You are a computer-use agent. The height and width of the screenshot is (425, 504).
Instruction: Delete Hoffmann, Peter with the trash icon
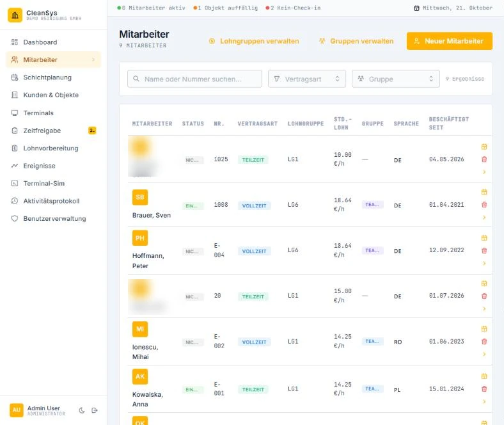[x=484, y=251]
